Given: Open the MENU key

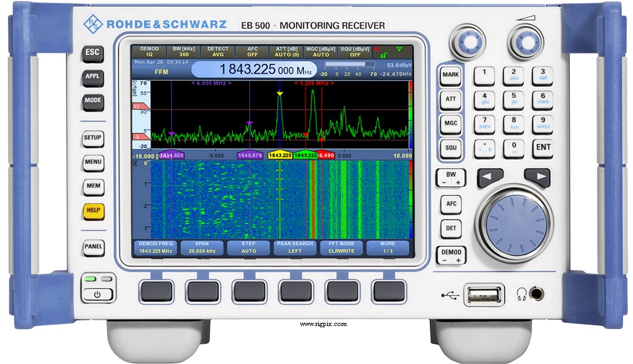Looking at the screenshot, I should coord(93,163).
